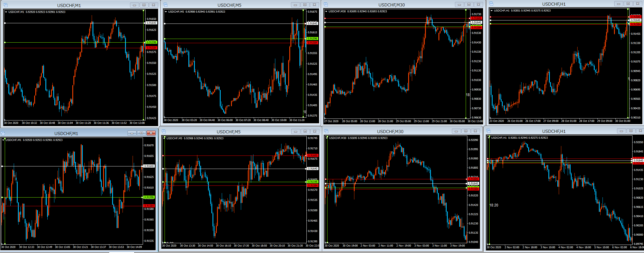The height and width of the screenshot is (253, 644).
Task: Expand the symbol triangle in top M1 chart
Action: coord(6,12)
